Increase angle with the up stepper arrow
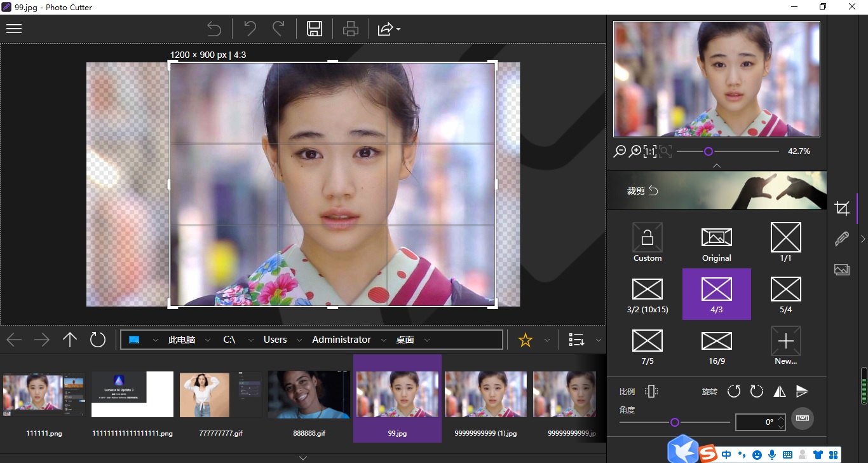The image size is (868, 463). [x=781, y=418]
